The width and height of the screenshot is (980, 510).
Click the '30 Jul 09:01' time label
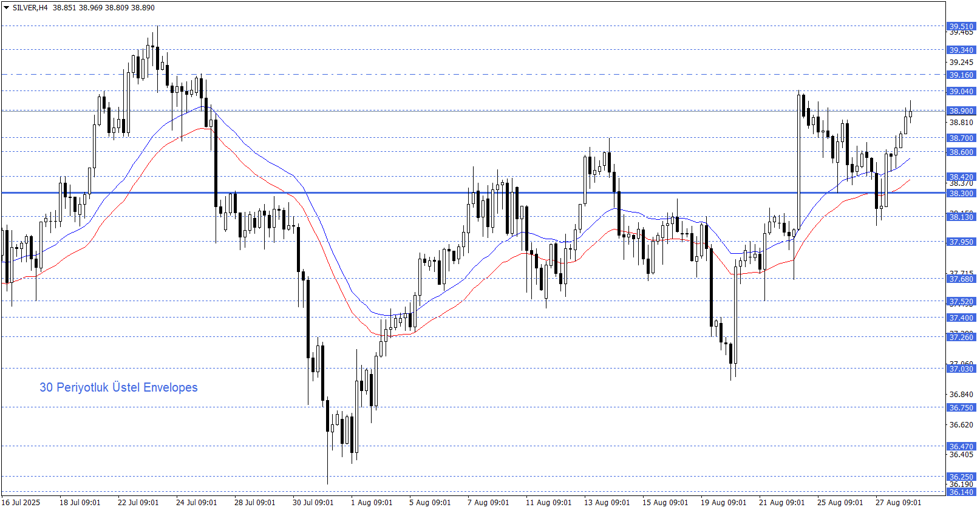pos(313,503)
